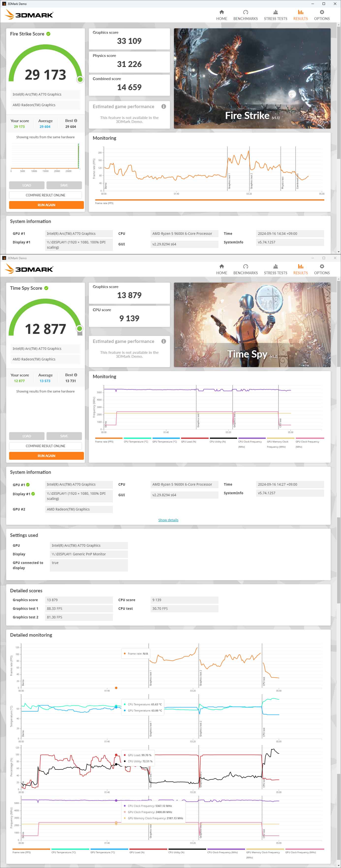
Task: Click LOAD in the Fire Strike window
Action: coord(27,185)
